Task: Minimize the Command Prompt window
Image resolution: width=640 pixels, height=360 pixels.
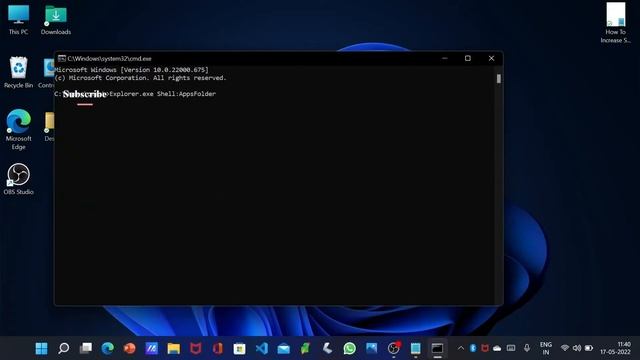Action: coord(445,58)
